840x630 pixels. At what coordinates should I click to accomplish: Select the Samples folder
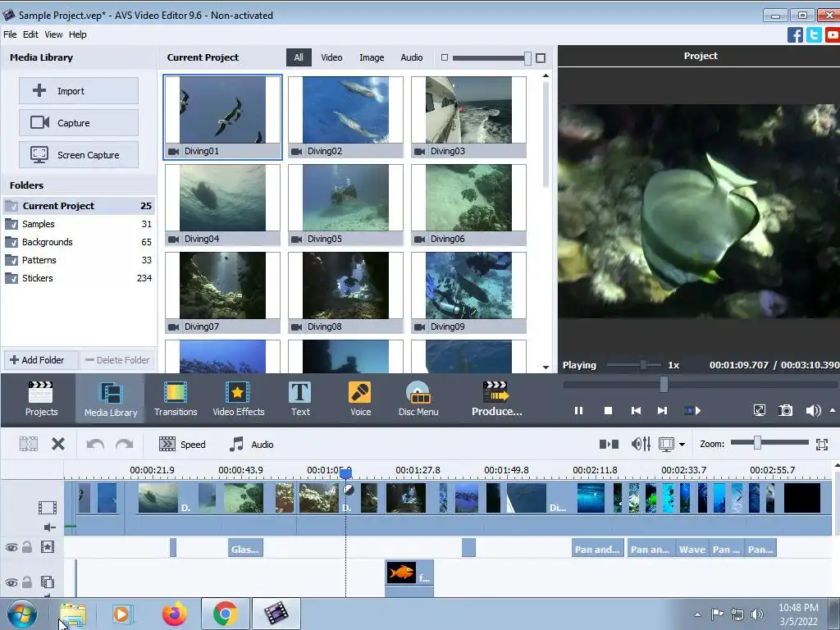[79, 224]
